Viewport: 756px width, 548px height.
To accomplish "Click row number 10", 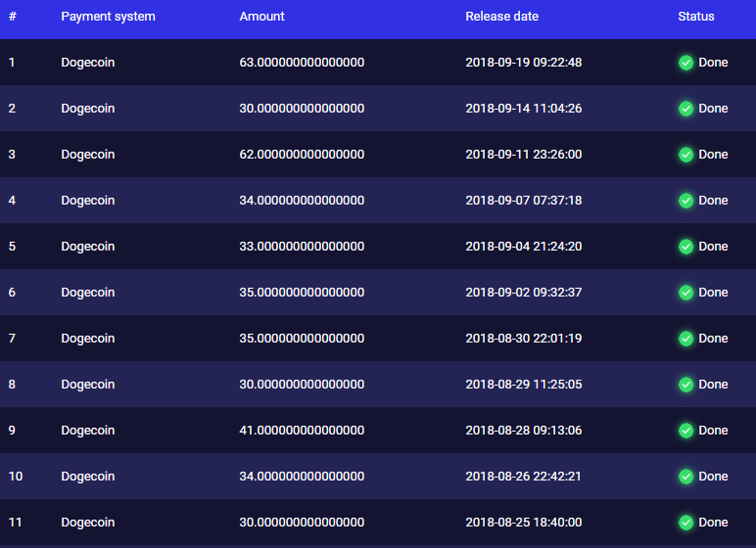I will [x=16, y=477].
